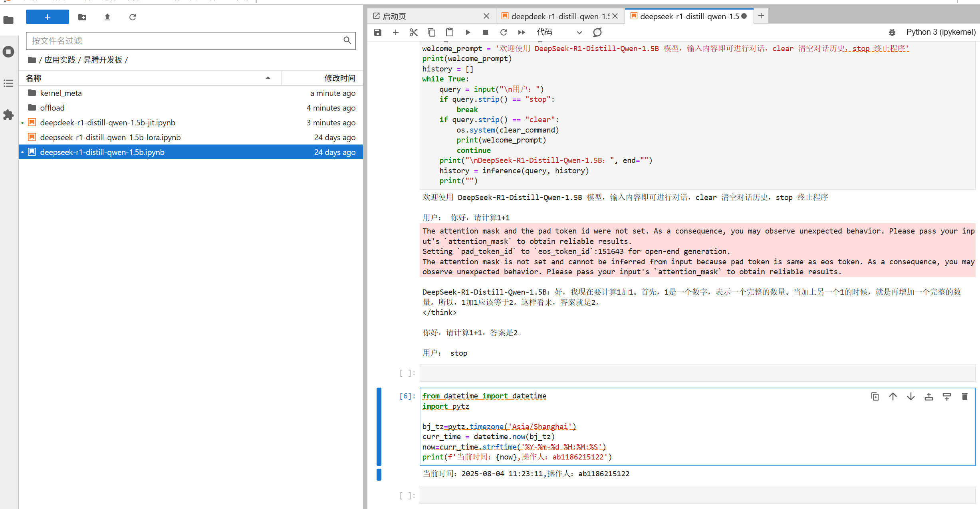Cut the selected cell with the scissors icon

[413, 32]
